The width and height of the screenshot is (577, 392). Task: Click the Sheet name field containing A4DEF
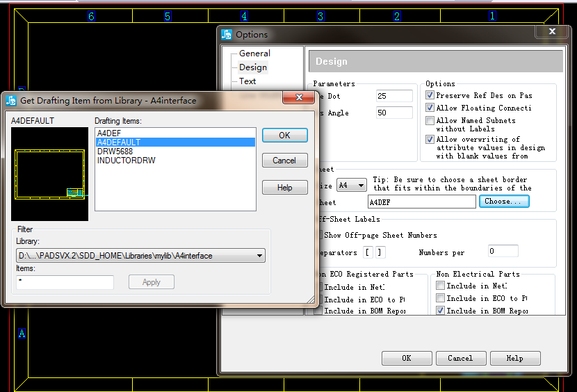click(422, 202)
